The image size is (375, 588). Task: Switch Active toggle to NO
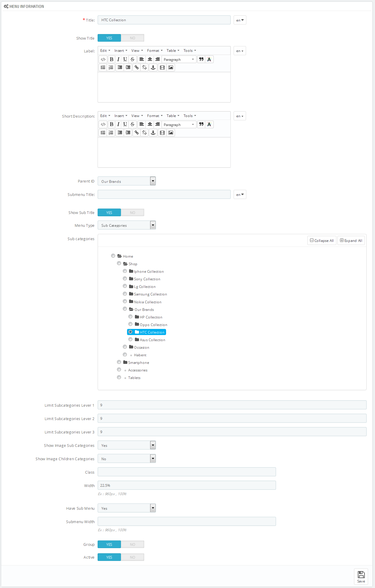click(x=133, y=557)
